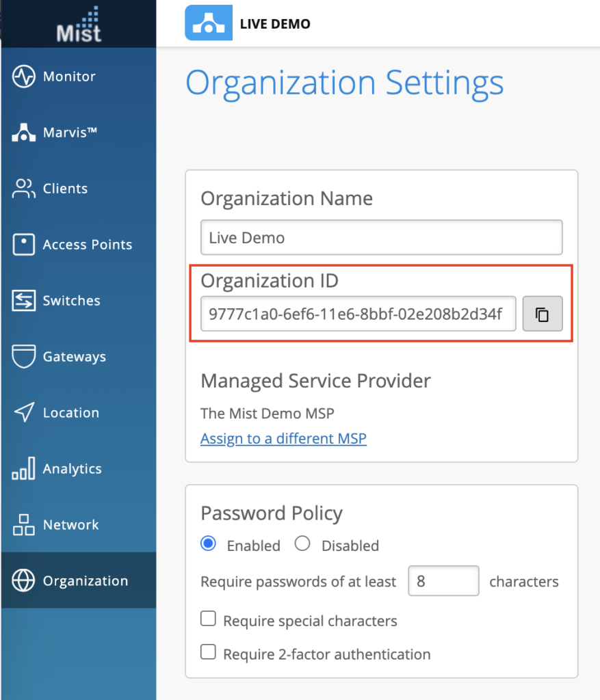Screen dimensions: 600x700
Task: Open Assign to a different MSP link
Action: [x=283, y=438]
